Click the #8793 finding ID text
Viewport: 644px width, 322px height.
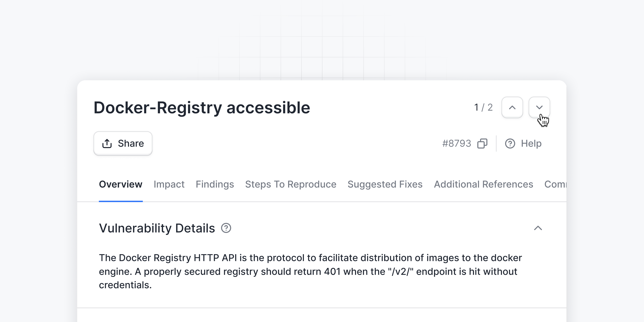(457, 144)
